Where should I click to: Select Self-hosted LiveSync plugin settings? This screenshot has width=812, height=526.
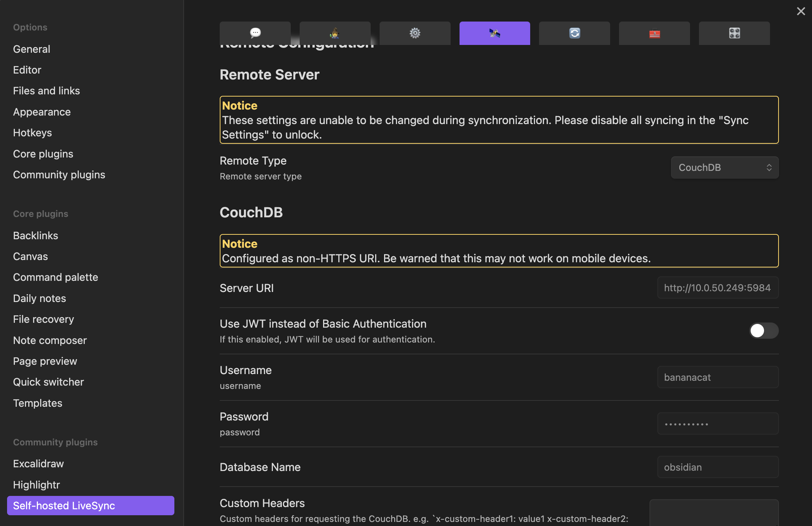90,506
